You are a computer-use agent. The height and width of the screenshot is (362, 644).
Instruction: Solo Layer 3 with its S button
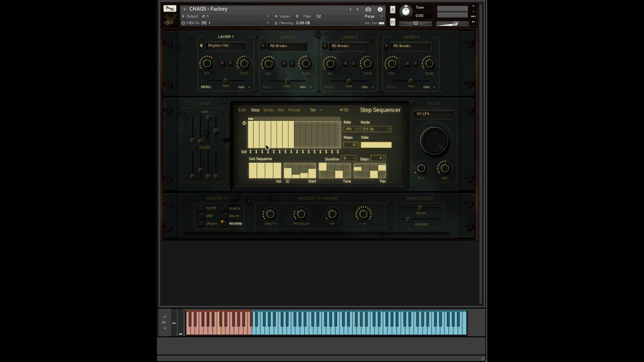click(x=353, y=63)
